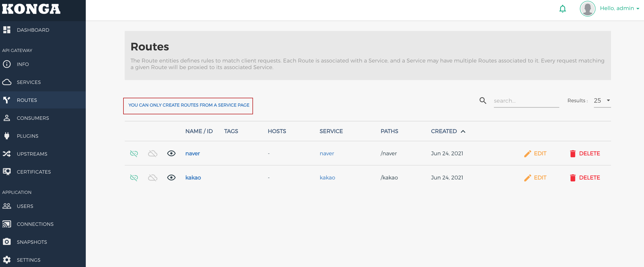Toggle eye view icon for kakao route

coord(171,178)
